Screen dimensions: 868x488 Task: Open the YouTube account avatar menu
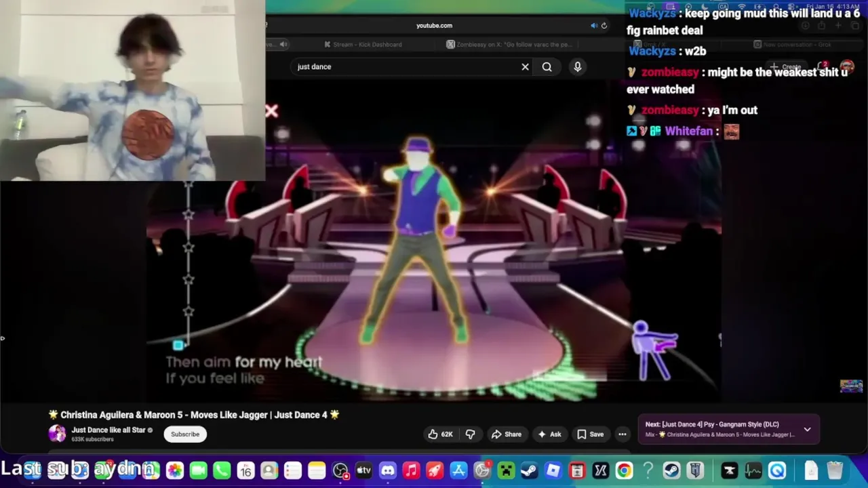pos(847,66)
